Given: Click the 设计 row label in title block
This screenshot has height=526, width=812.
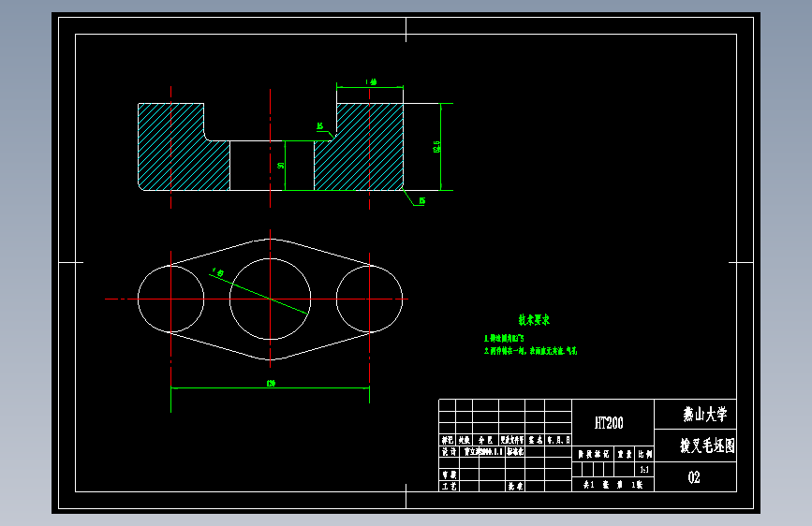Looking at the screenshot, I should [x=449, y=451].
